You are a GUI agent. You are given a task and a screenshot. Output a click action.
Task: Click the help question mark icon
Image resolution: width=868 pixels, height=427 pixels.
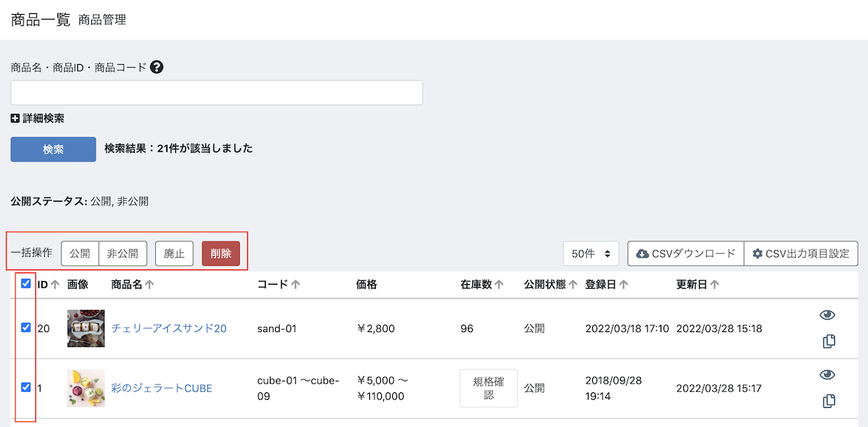(x=157, y=68)
